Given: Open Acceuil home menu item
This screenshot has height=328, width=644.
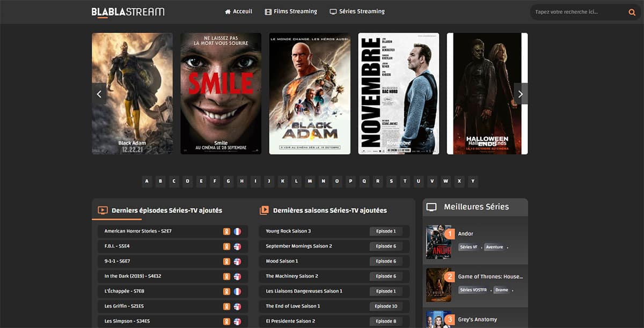Looking at the screenshot, I should click(x=238, y=11).
